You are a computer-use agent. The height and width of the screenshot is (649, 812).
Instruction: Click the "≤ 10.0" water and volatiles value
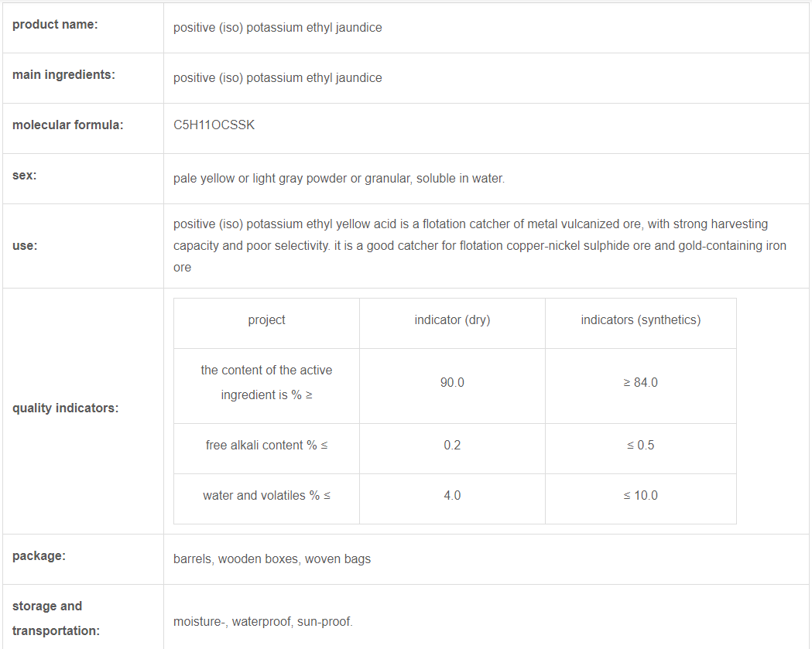tap(640, 496)
